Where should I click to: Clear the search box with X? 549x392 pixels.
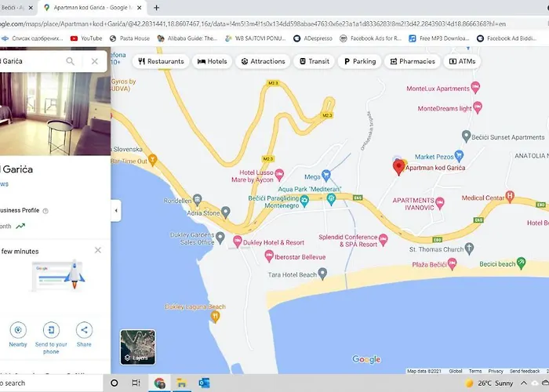point(95,61)
